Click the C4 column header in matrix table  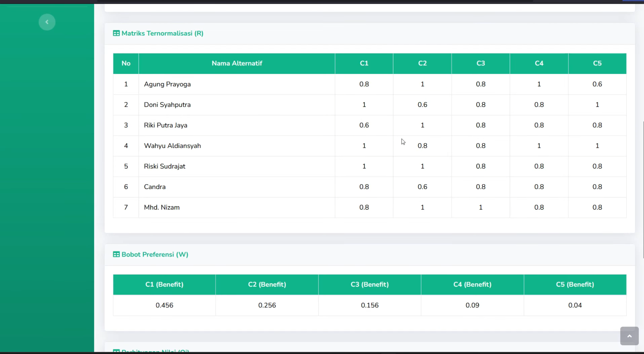pos(539,63)
